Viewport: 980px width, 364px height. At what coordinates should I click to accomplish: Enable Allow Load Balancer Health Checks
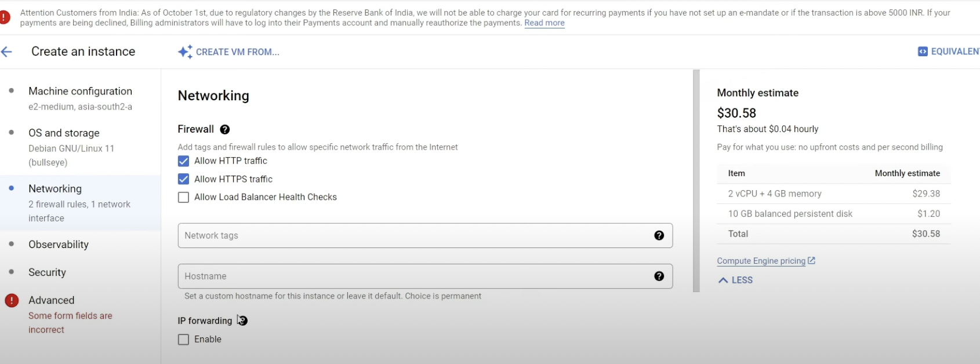184,197
